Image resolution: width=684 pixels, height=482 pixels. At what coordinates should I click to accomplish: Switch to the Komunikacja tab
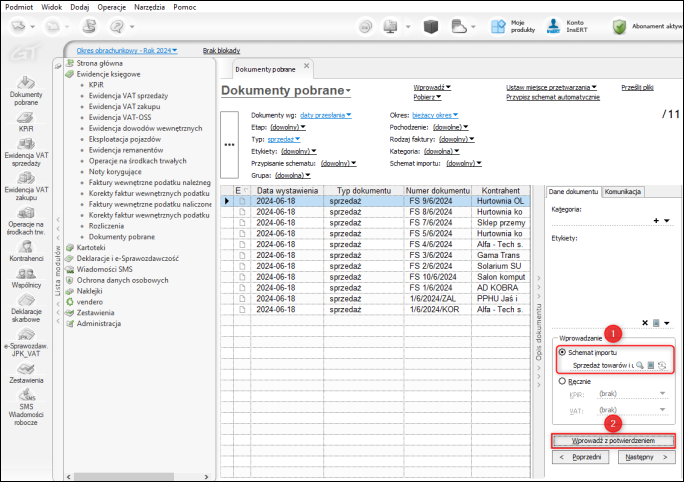tap(623, 191)
